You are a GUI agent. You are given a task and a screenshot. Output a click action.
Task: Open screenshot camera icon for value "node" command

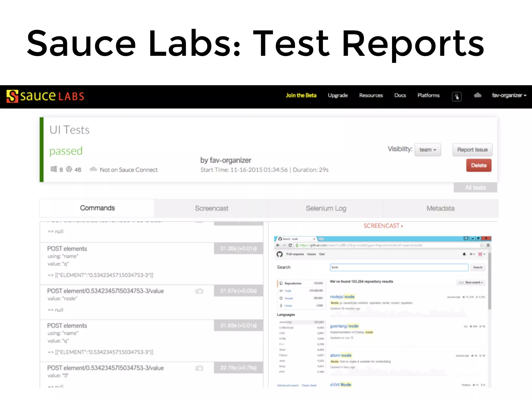coord(199,291)
